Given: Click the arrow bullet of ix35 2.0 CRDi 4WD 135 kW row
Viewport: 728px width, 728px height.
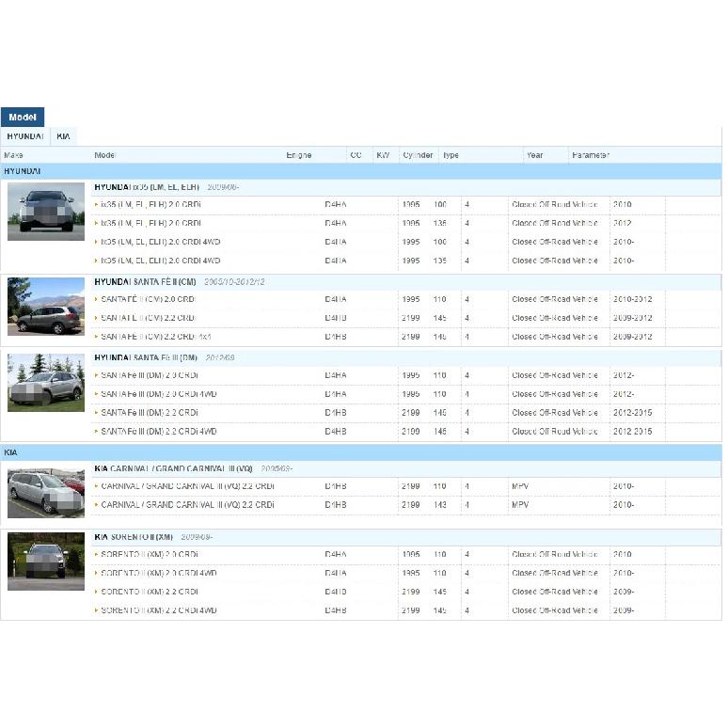Looking at the screenshot, I should (96, 261).
